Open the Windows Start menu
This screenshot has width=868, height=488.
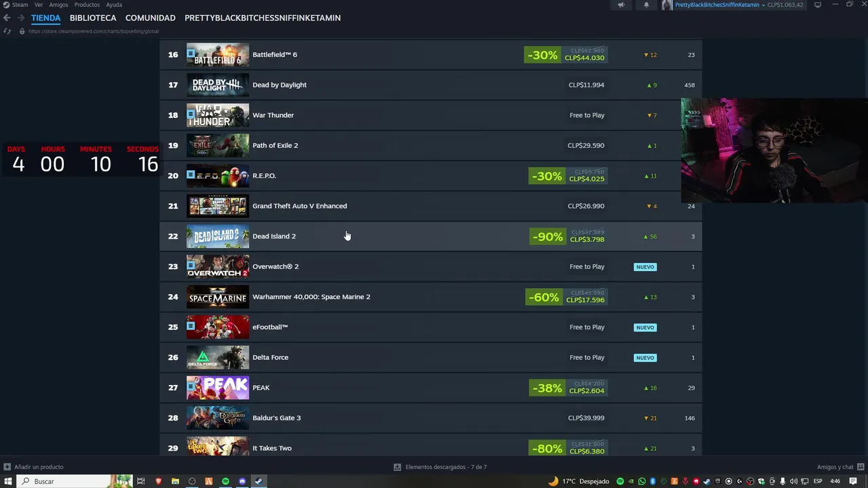tap(8, 481)
